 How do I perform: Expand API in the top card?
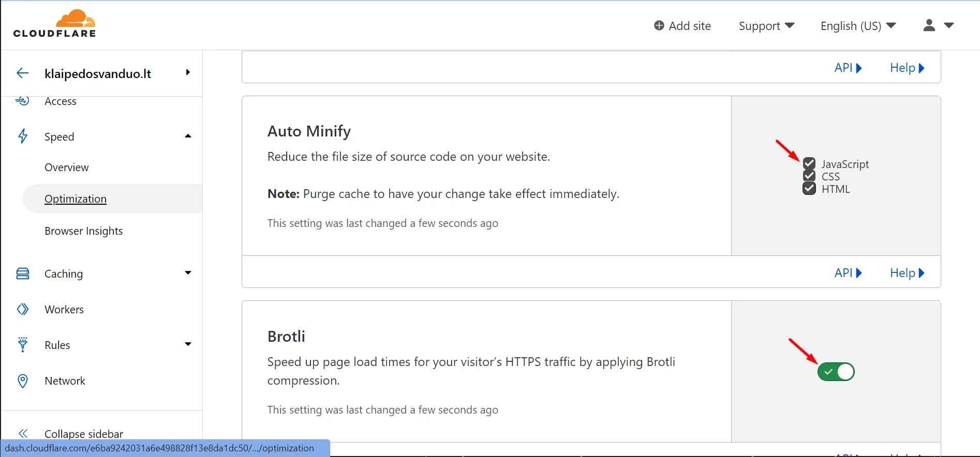(848, 68)
